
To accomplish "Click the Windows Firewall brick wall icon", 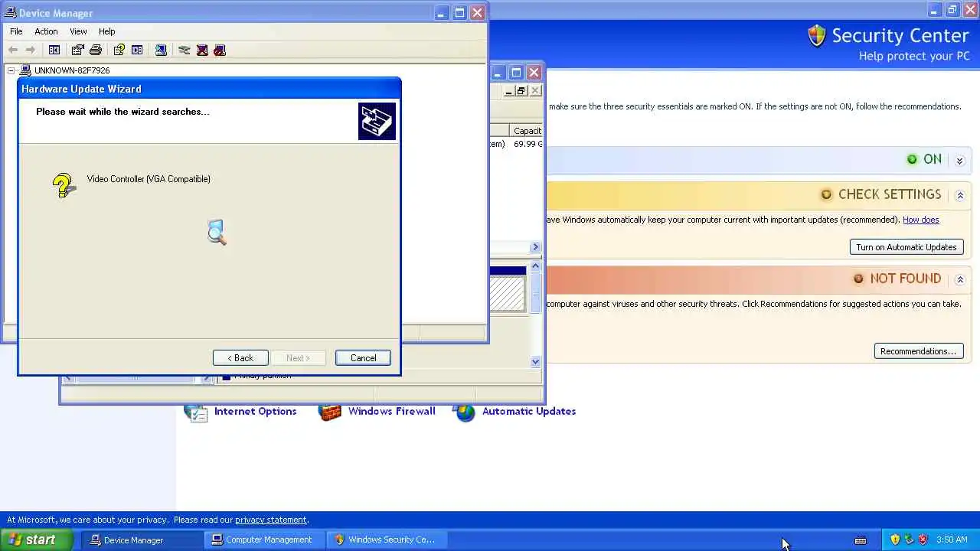I will click(x=330, y=412).
